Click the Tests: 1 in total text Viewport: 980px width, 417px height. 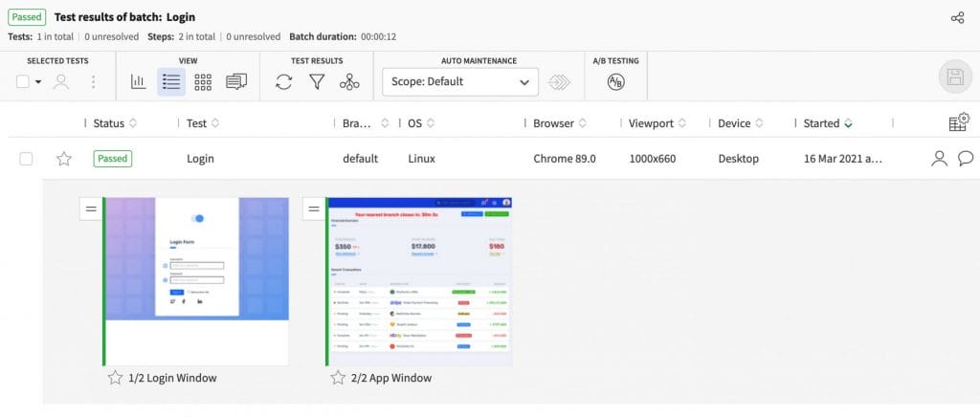click(x=40, y=37)
